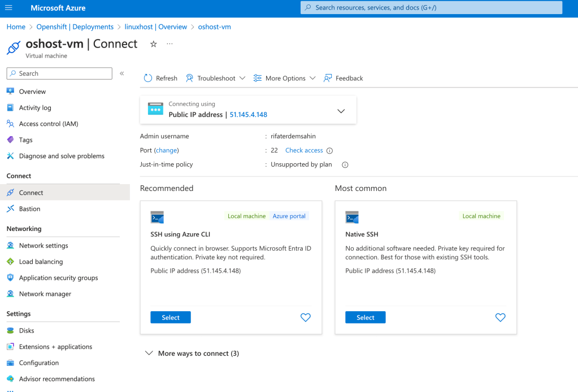This screenshot has width=578, height=392.
Task: Click the Troubleshoot person icon
Action: [x=189, y=78]
